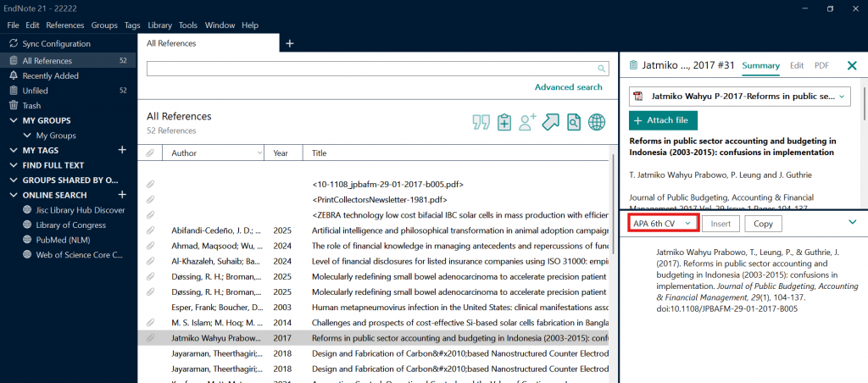Open the References menu
This screenshot has width=868, height=383.
point(65,25)
